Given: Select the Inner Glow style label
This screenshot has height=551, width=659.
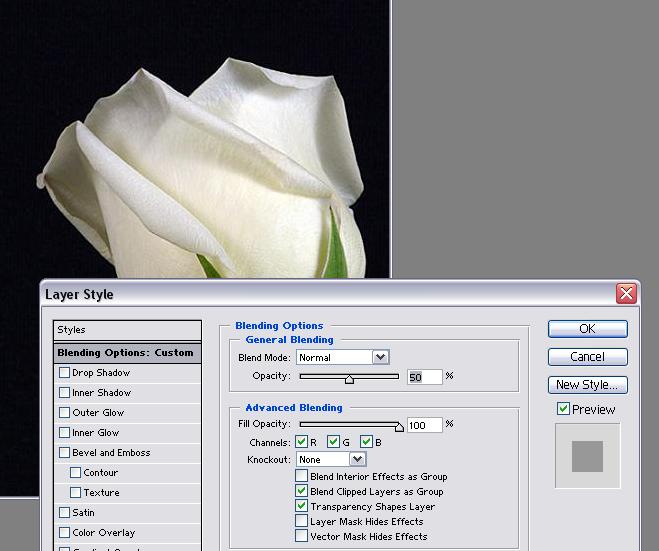Looking at the screenshot, I should pos(96,432).
